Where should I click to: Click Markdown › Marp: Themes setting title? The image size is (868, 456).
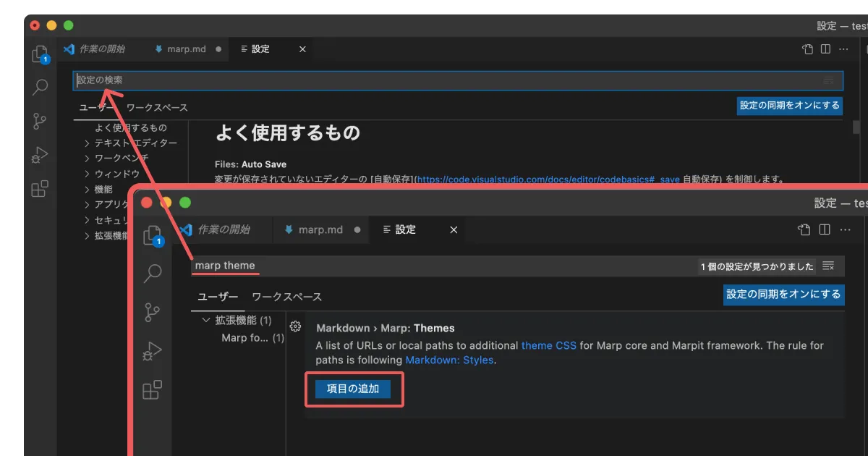pos(386,328)
